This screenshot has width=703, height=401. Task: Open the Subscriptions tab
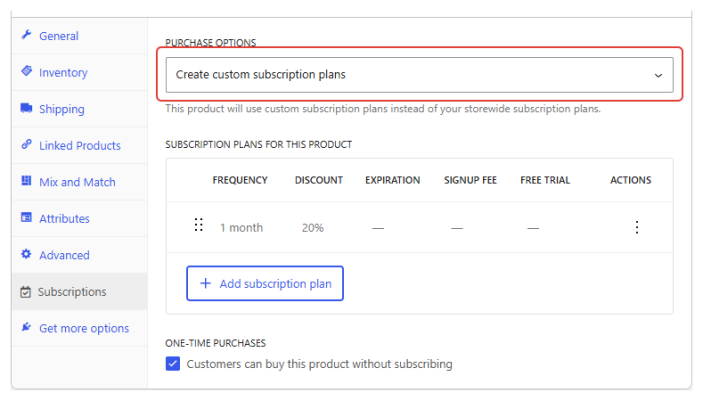79,292
